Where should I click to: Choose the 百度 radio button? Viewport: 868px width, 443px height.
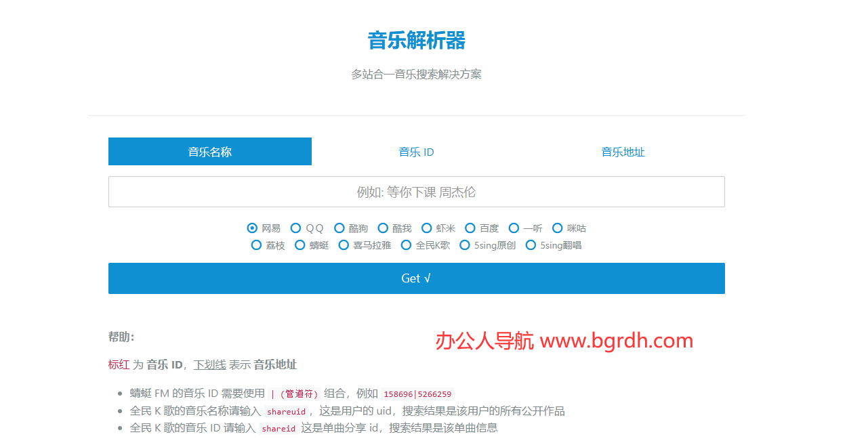click(470, 228)
